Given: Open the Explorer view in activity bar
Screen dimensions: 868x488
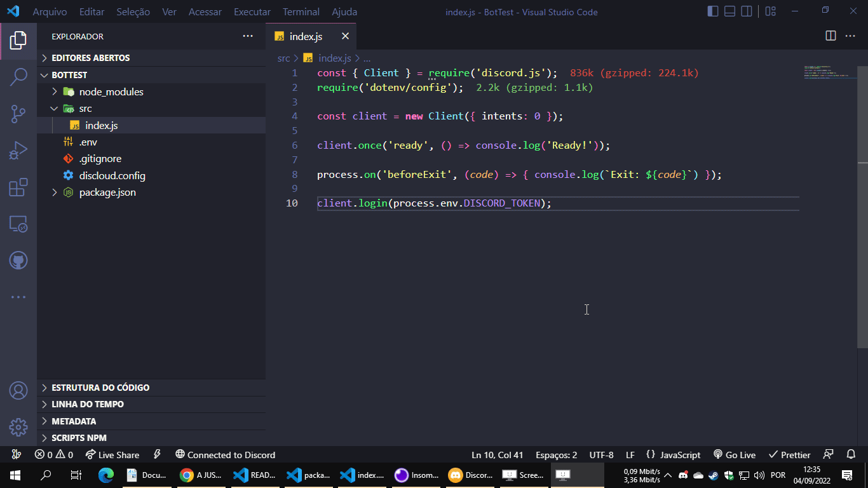Looking at the screenshot, I should click(18, 40).
